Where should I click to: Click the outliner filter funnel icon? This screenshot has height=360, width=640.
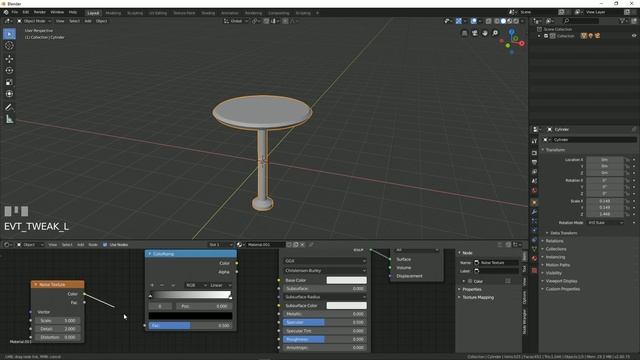click(x=622, y=20)
